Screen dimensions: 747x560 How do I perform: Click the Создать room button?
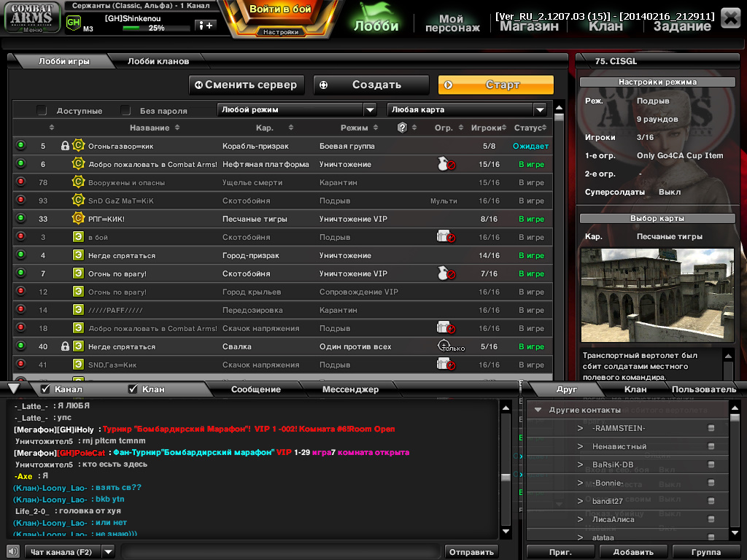371,85
